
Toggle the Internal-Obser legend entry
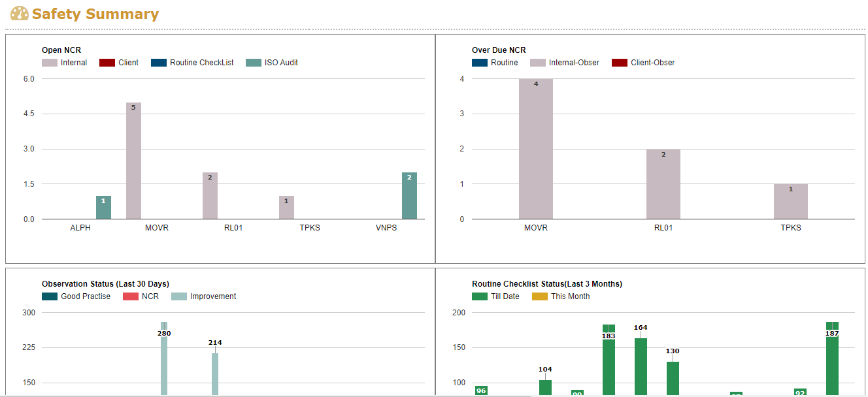[x=565, y=63]
